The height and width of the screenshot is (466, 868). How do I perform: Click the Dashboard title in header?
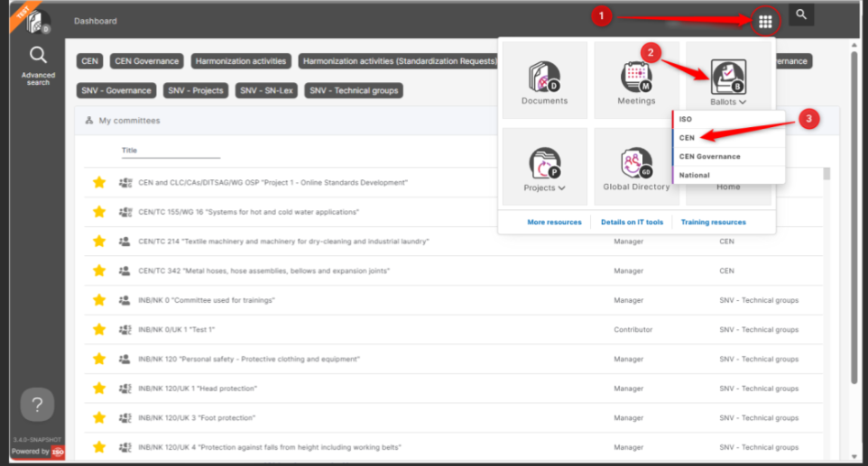pyautogui.click(x=96, y=21)
